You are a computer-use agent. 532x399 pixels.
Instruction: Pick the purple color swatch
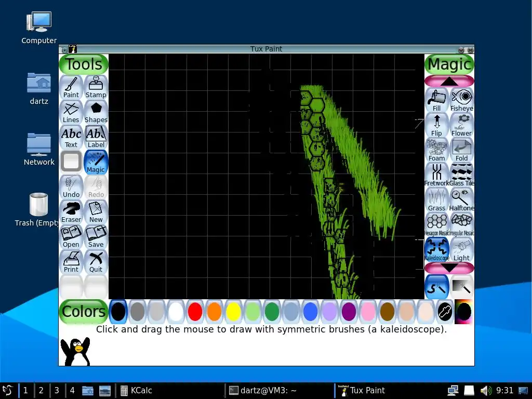click(349, 312)
